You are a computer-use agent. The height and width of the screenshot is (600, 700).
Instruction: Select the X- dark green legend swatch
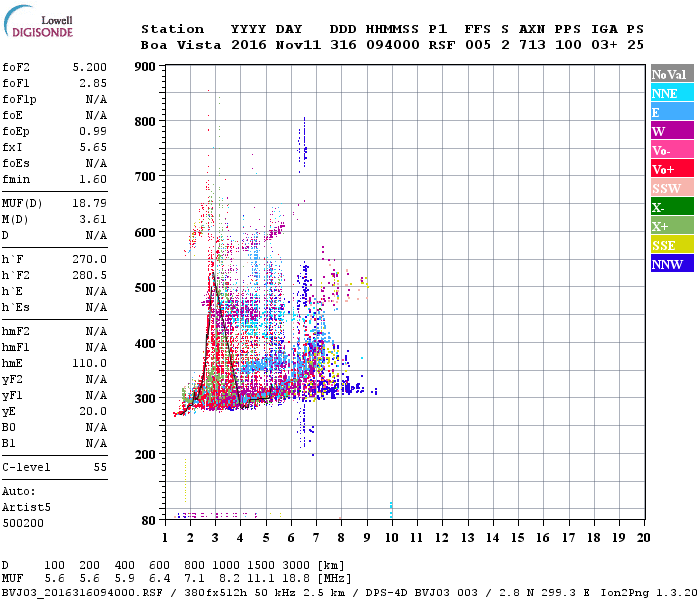click(672, 207)
